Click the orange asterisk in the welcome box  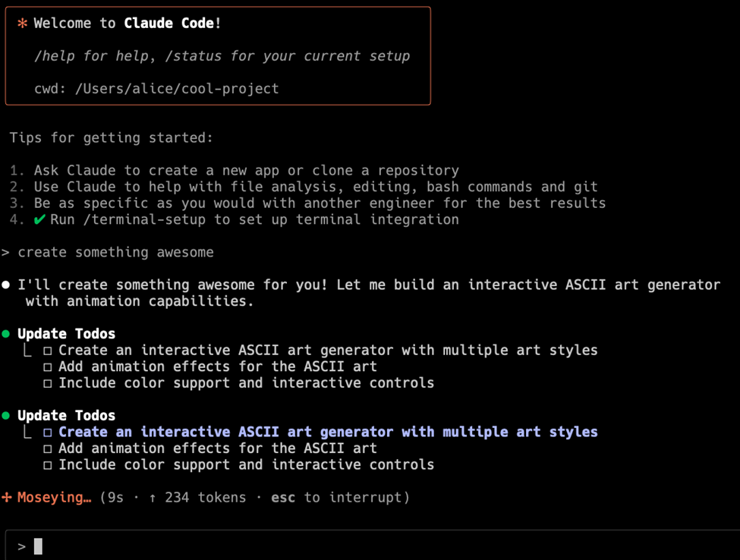(22, 24)
